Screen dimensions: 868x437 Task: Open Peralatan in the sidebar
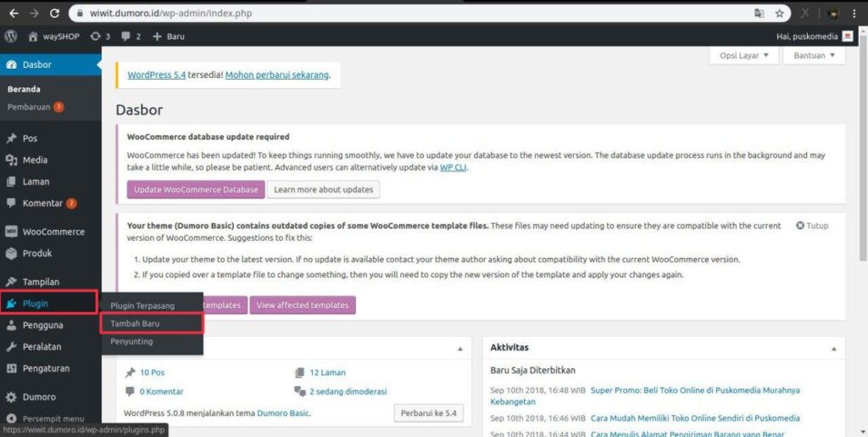(x=42, y=347)
